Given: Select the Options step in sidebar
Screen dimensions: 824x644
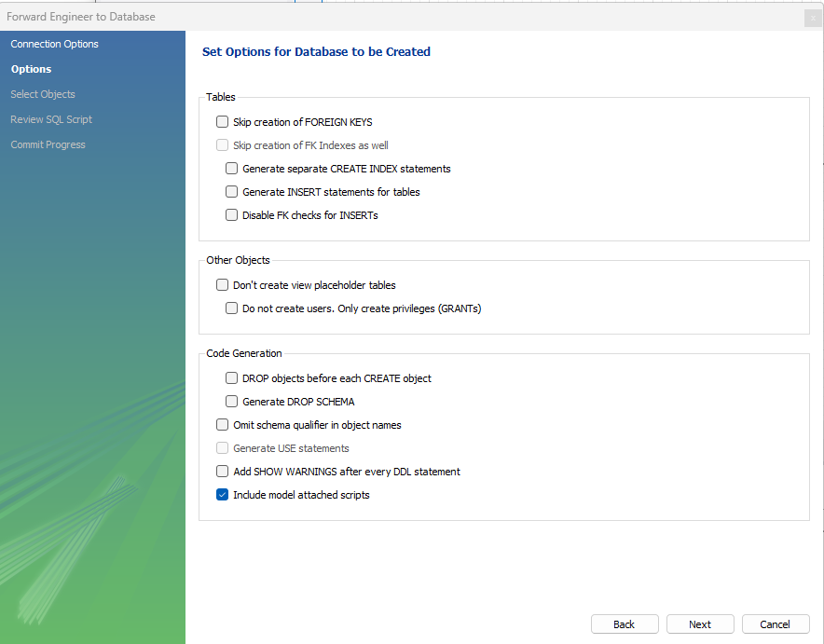Looking at the screenshot, I should (x=31, y=69).
